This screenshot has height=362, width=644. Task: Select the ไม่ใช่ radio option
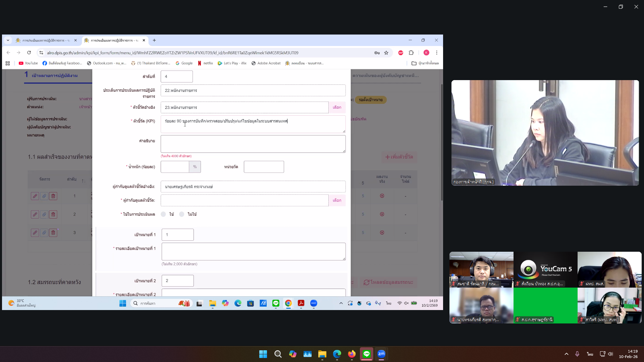tap(182, 214)
